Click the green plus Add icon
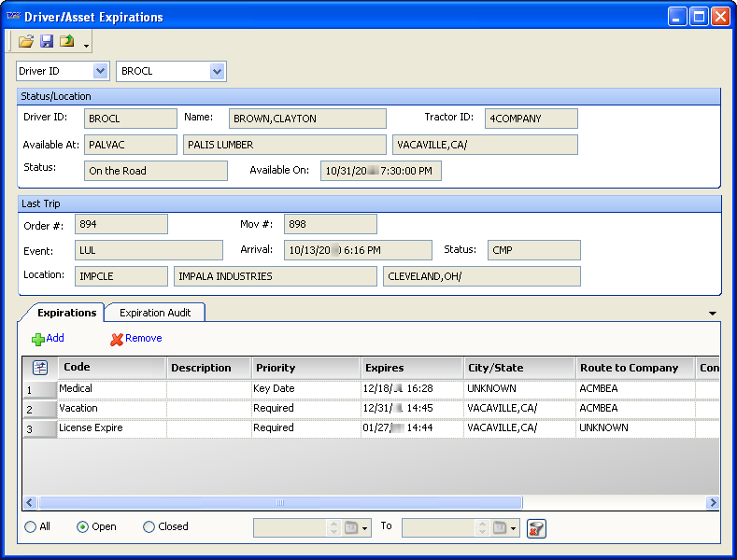Viewport: 737px width, 560px height. pos(38,339)
